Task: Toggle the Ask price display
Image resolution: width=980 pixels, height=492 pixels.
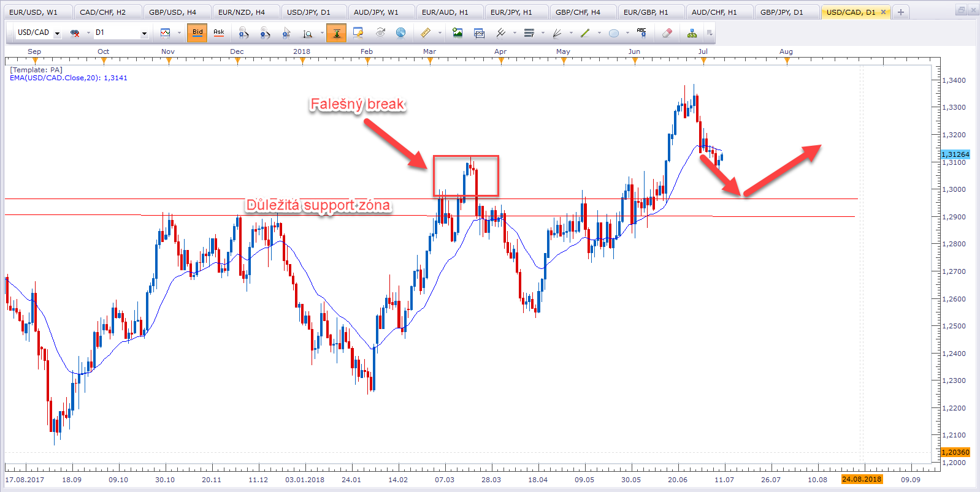Action: pyautogui.click(x=219, y=32)
